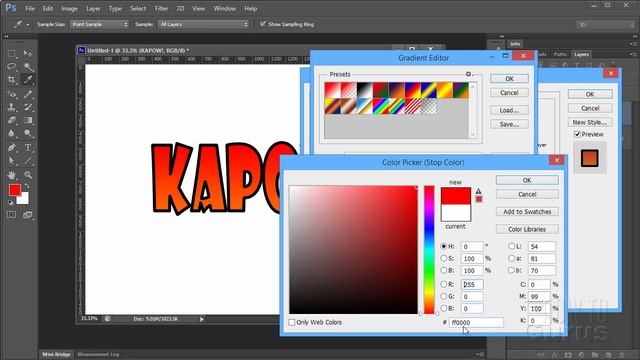Screen dimensions: 640x360
Task: Open the File menu
Action: (30, 9)
